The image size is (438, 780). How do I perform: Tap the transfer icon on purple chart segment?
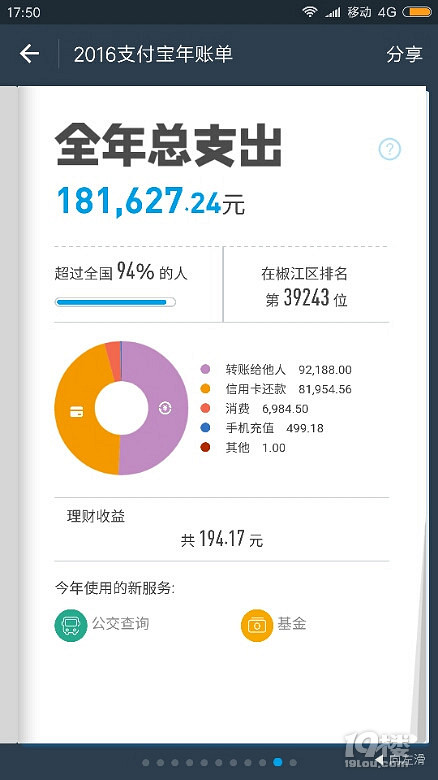pyautogui.click(x=165, y=408)
